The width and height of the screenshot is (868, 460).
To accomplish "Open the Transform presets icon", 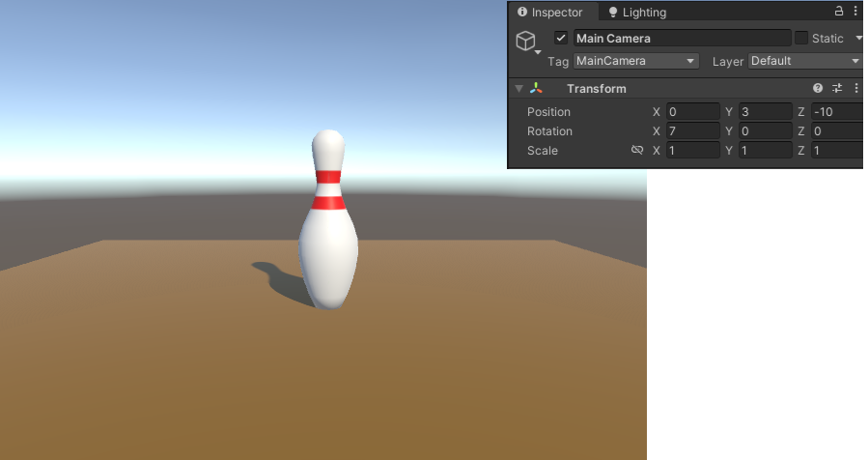I will pyautogui.click(x=837, y=88).
